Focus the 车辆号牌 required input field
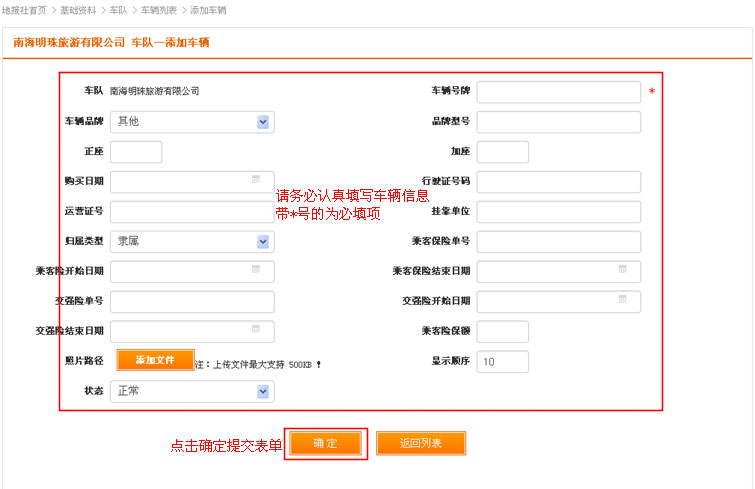Viewport: 755px width, 489px height. pyautogui.click(x=558, y=92)
